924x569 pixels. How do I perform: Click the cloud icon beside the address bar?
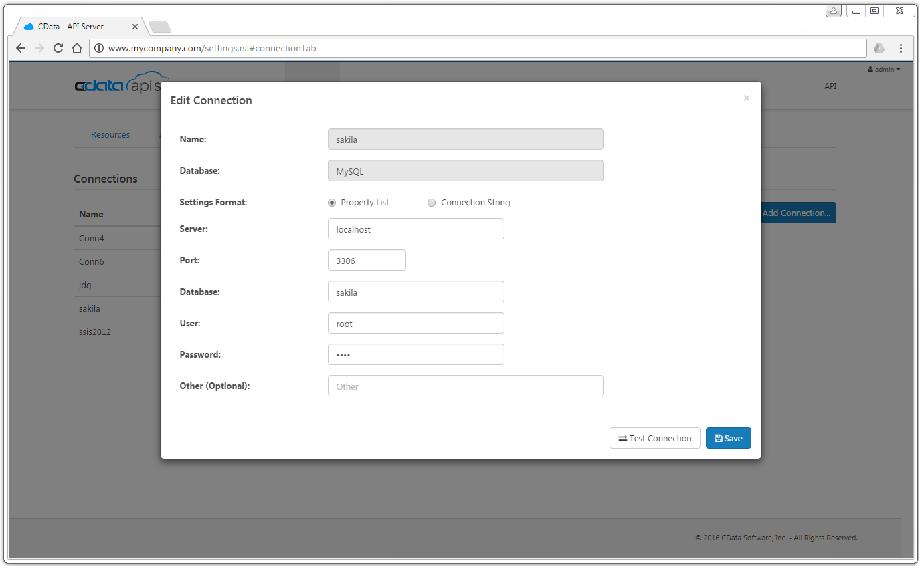(879, 48)
